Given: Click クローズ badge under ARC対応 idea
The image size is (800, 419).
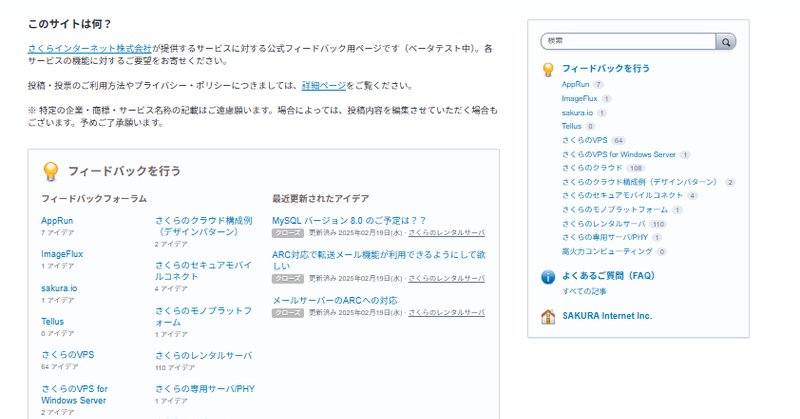Looking at the screenshot, I should pos(288,279).
